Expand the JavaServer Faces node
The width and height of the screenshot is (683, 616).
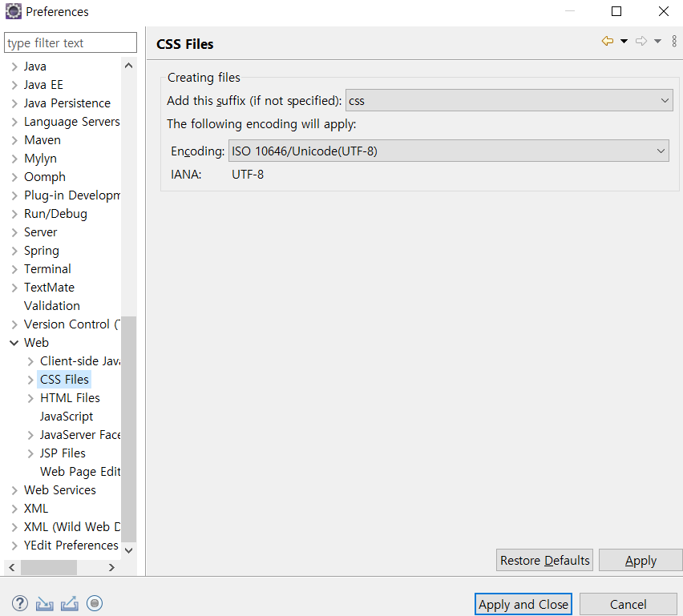click(x=30, y=435)
